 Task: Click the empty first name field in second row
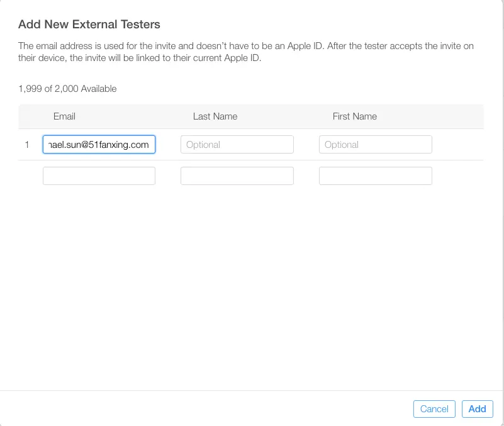pos(376,176)
